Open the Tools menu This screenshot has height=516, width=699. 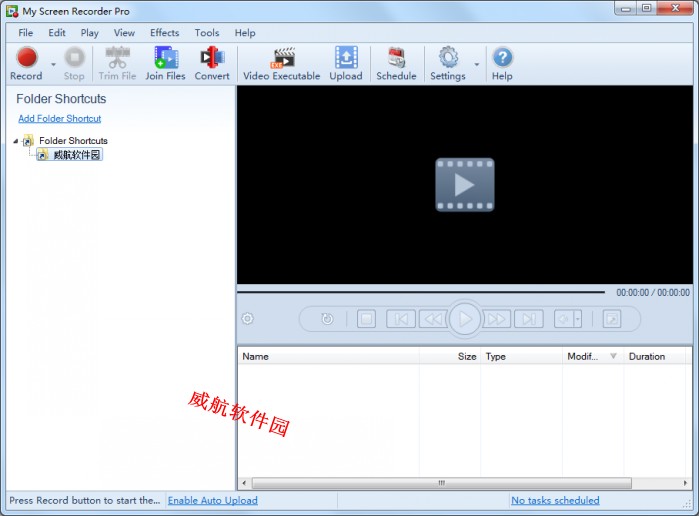(x=206, y=33)
